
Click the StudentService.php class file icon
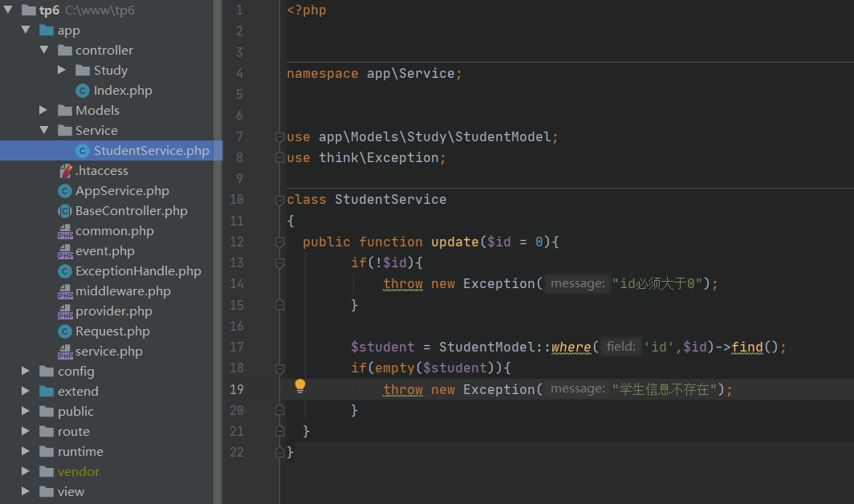(83, 151)
